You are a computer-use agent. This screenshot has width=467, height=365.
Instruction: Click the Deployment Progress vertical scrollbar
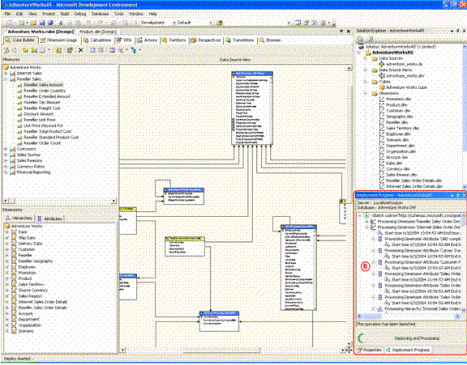pos(463,263)
